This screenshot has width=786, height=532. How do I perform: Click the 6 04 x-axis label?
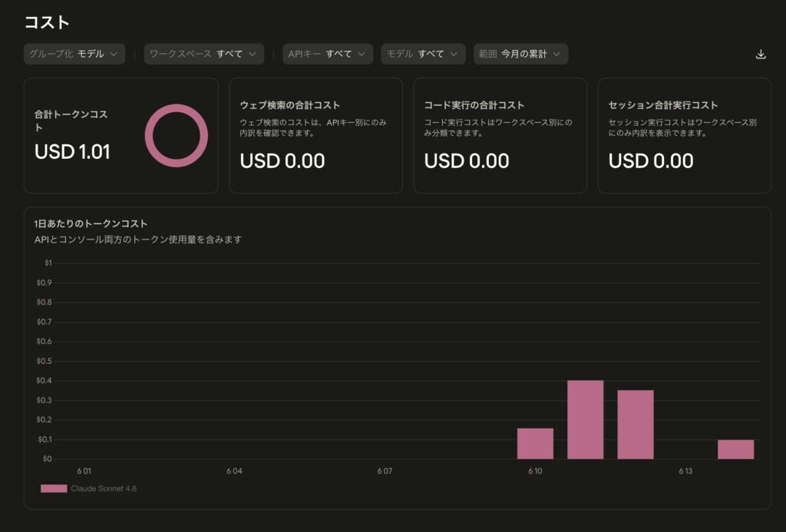[234, 471]
